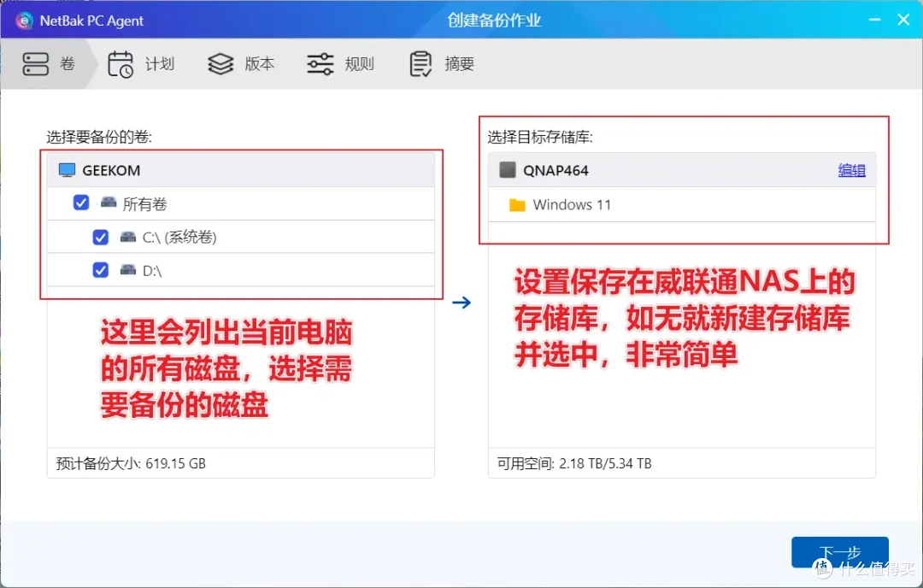
Task: Open the 计划 step tab
Action: coord(141,63)
